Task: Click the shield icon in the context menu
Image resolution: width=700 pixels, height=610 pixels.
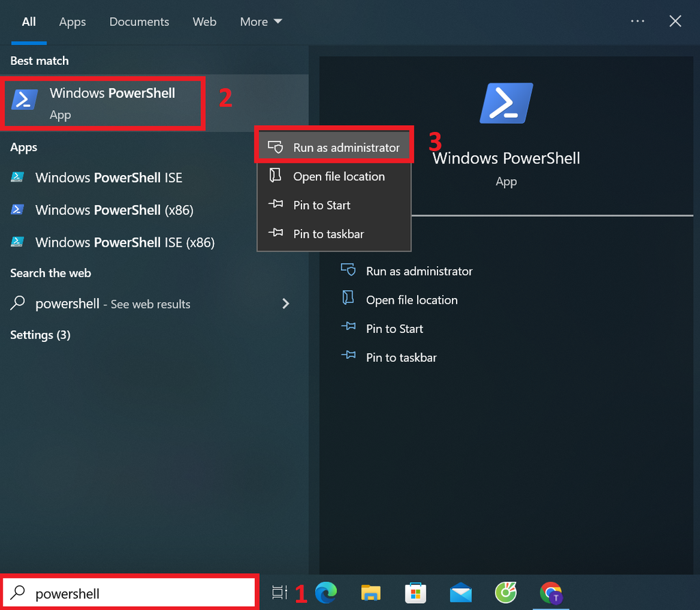Action: [x=275, y=147]
